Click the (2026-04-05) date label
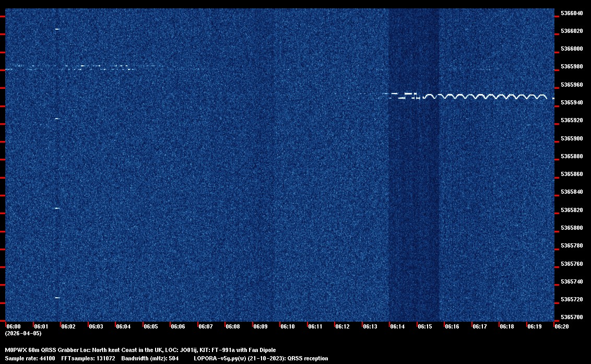The width and height of the screenshot is (591, 364). click(x=23, y=333)
